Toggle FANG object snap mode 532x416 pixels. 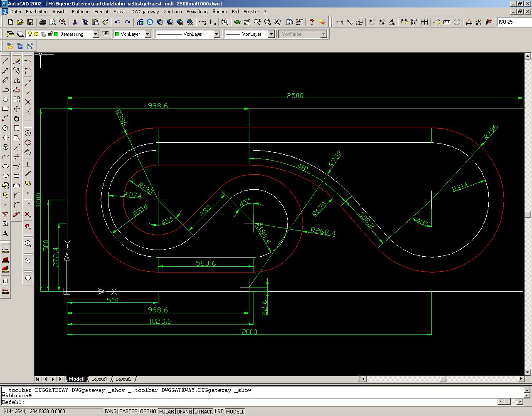111,411
